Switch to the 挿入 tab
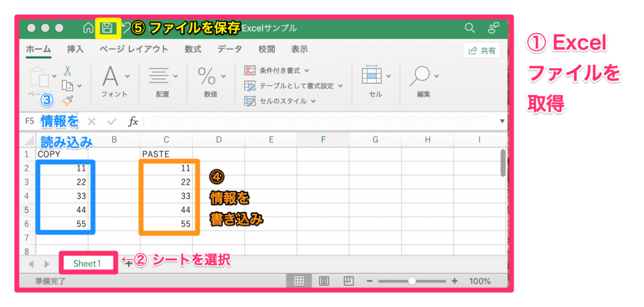The height and width of the screenshot is (307, 644). pyautogui.click(x=75, y=49)
